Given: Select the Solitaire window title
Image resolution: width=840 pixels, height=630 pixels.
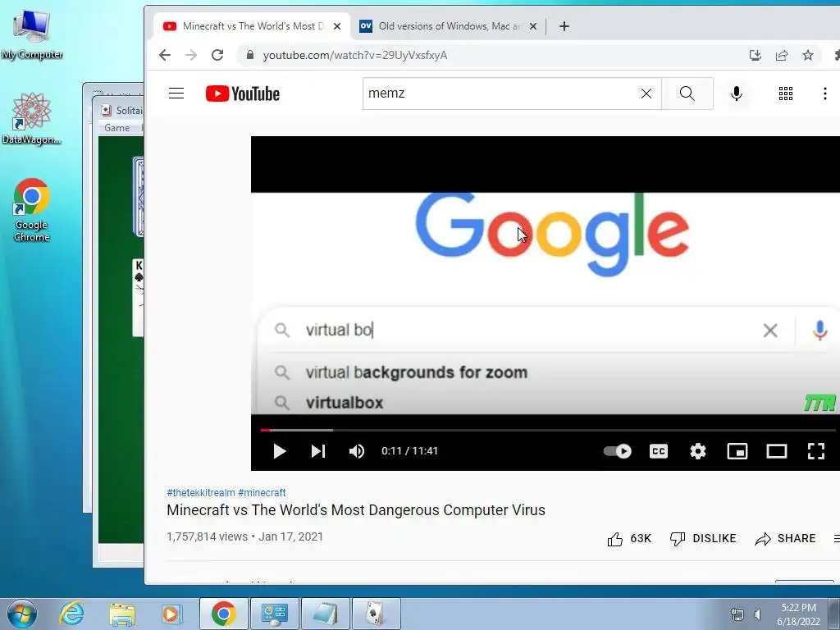Looking at the screenshot, I should pos(129,111).
